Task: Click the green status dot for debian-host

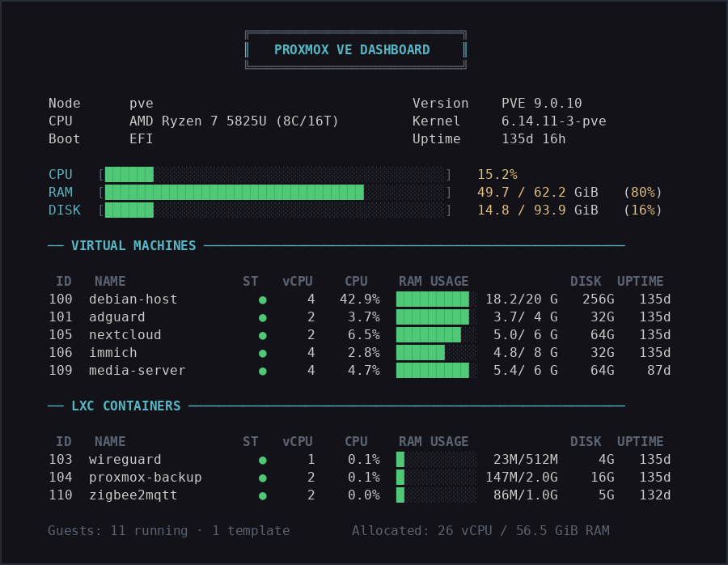Action: coord(262,299)
